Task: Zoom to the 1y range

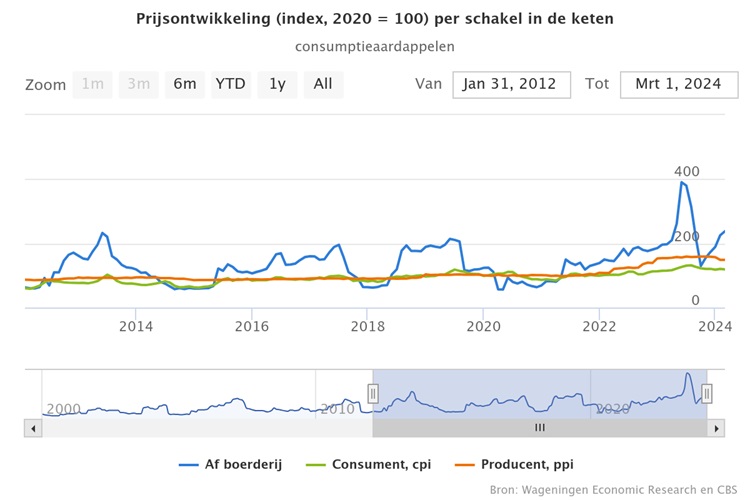Action: click(x=277, y=84)
